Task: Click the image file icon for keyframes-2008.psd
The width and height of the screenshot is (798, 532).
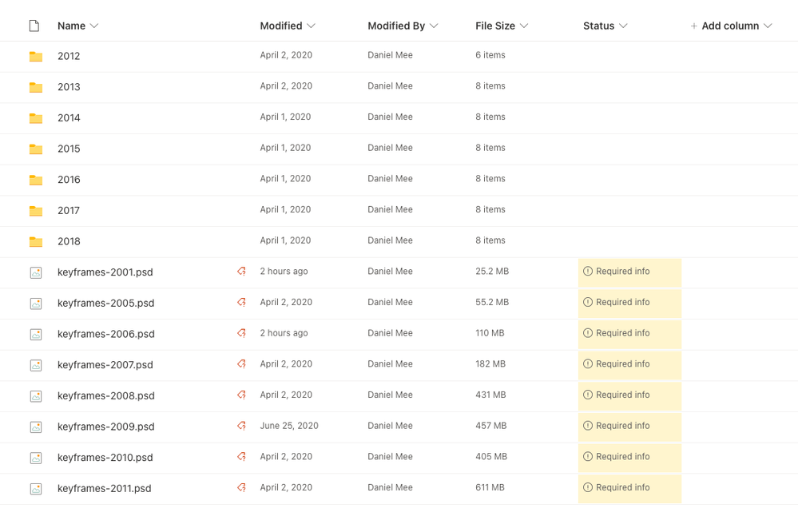Action: point(36,396)
